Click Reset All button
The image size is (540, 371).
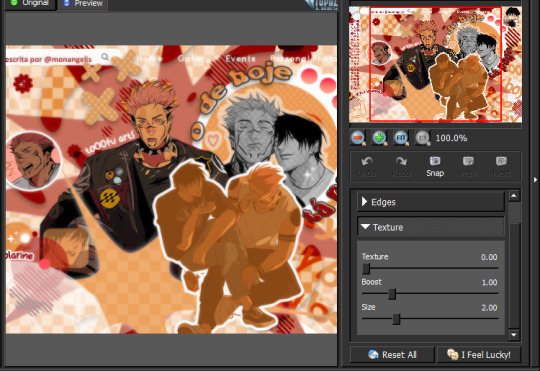pyautogui.click(x=392, y=354)
